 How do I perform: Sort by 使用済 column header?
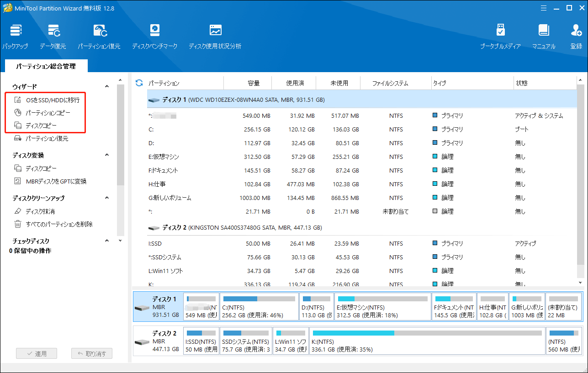coord(295,83)
